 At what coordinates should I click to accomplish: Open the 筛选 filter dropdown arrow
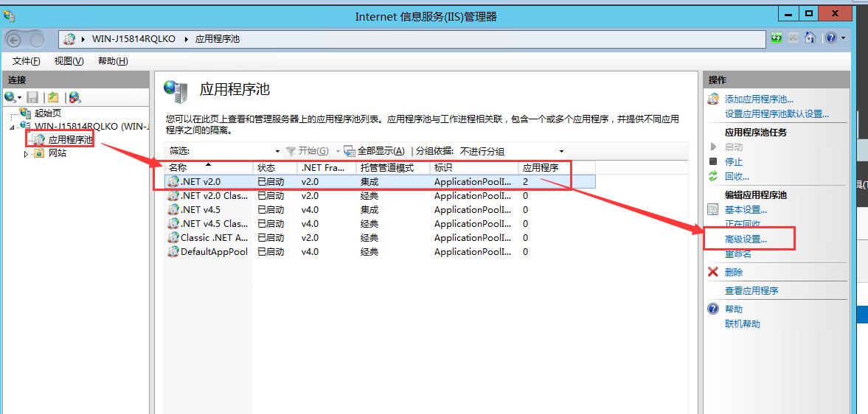pos(277,151)
